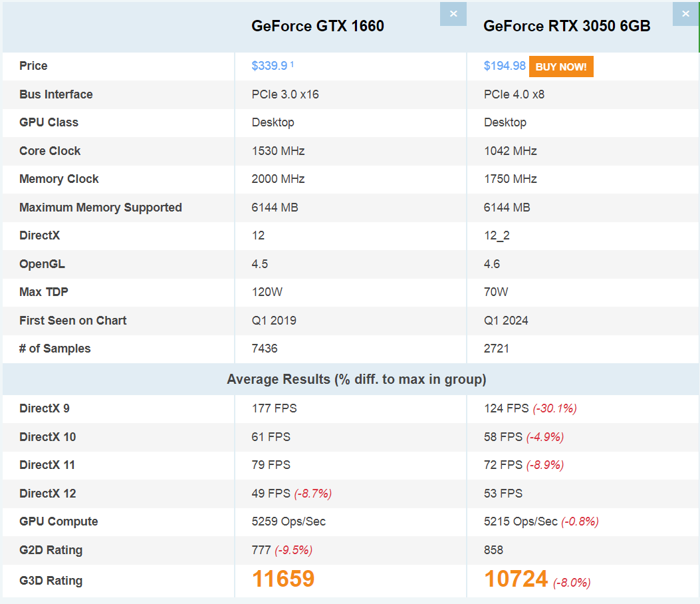Screen dimensions: 700x604
Task: Open the $339.9 price link
Action: pyautogui.click(x=269, y=66)
